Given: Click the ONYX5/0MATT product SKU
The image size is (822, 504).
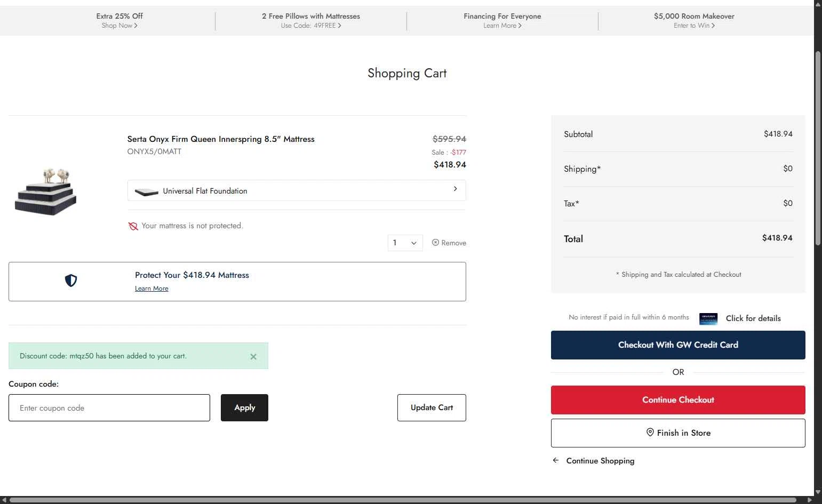Looking at the screenshot, I should click(x=154, y=151).
